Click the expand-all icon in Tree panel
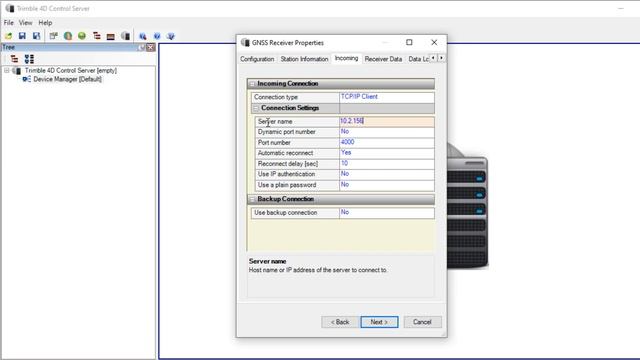This screenshot has width=640, height=360. click(29, 59)
